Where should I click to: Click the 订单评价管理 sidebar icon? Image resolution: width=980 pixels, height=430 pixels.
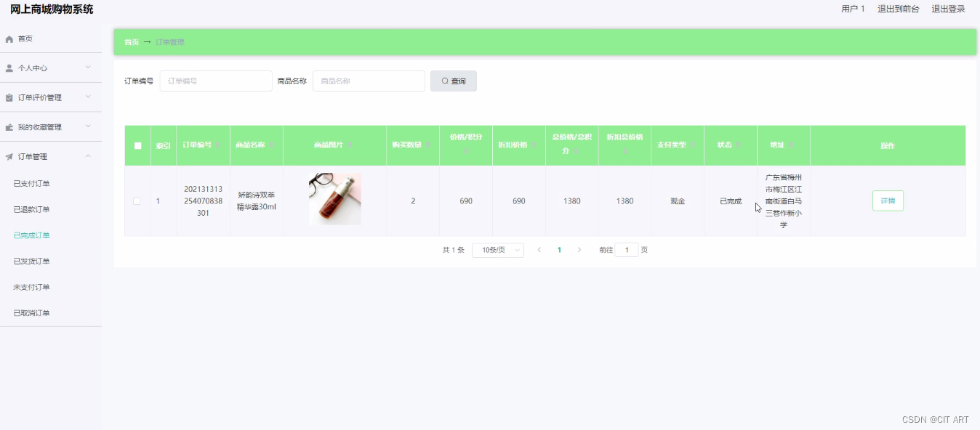click(9, 97)
